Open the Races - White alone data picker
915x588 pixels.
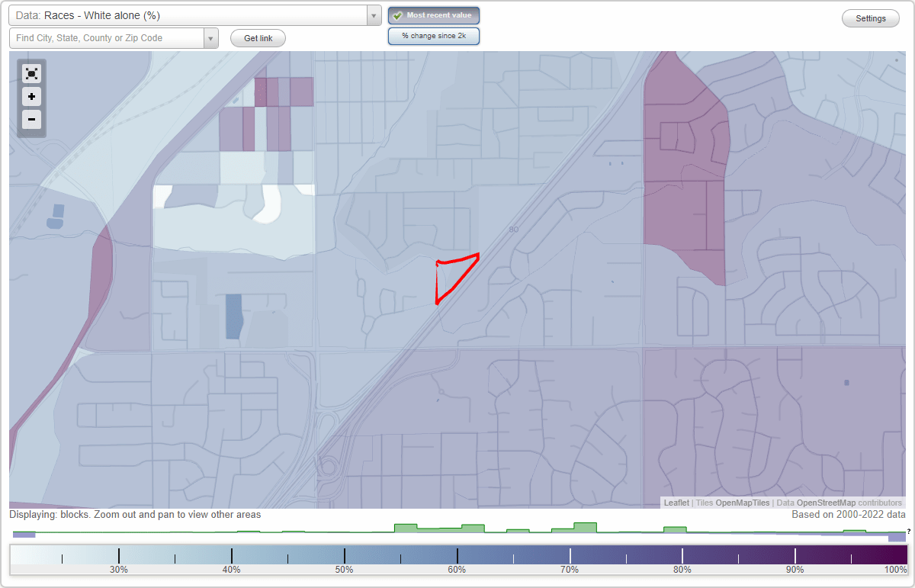click(x=191, y=15)
